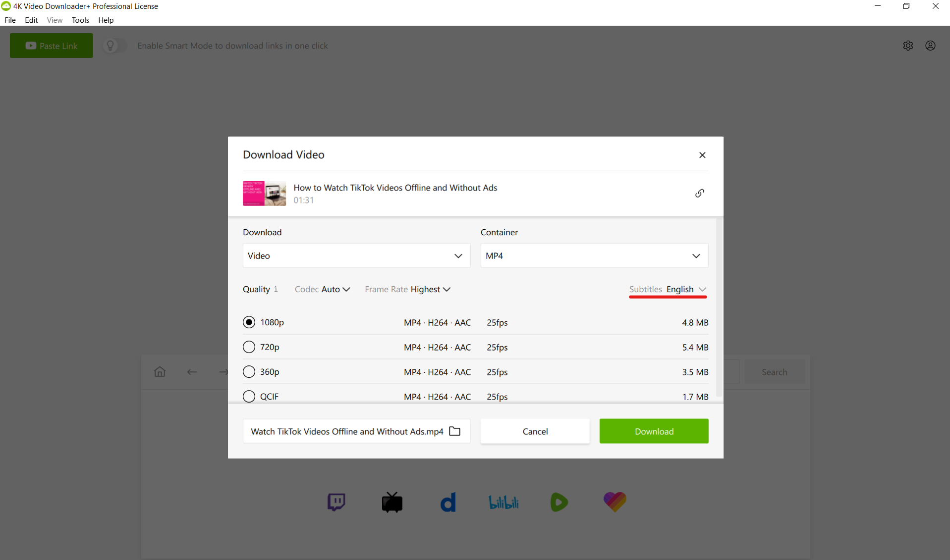Open the Rumble green play icon
950x560 pixels.
(x=559, y=502)
